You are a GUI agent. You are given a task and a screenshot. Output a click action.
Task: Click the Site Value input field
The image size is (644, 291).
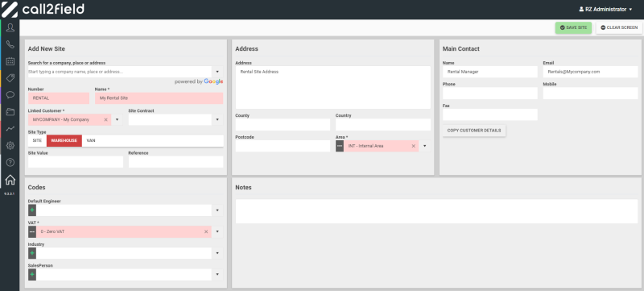pyautogui.click(x=76, y=162)
